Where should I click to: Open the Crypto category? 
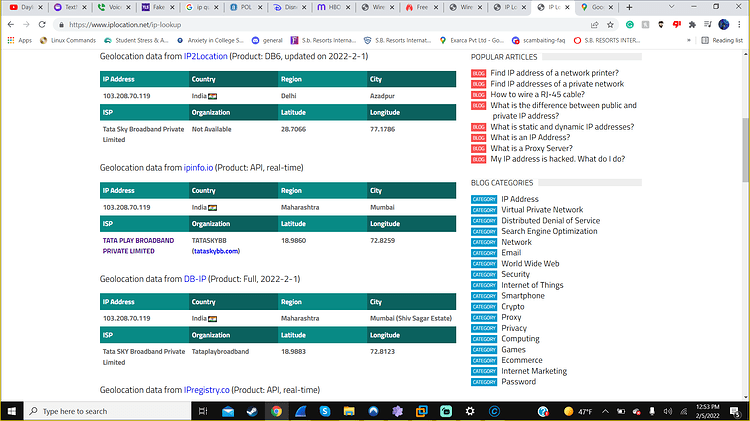pos(512,307)
